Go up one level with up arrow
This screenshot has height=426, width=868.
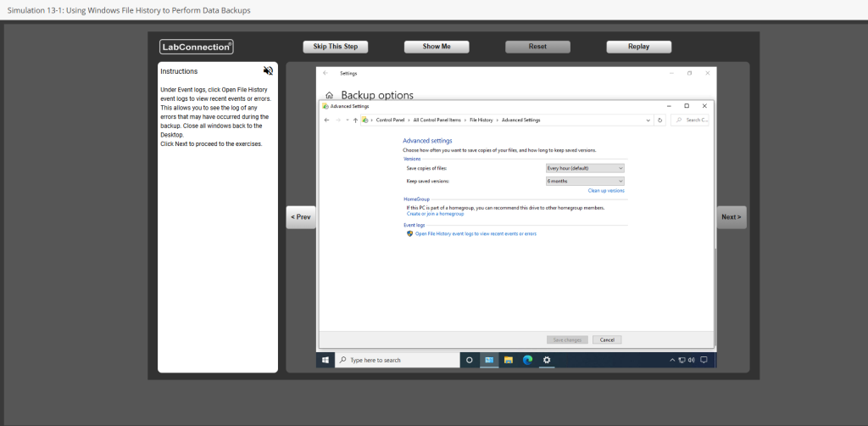click(355, 121)
